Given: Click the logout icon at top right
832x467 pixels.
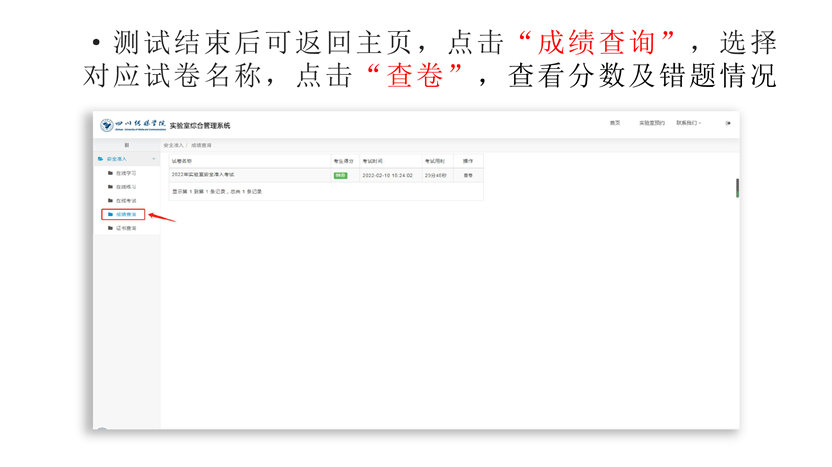Looking at the screenshot, I should (728, 123).
